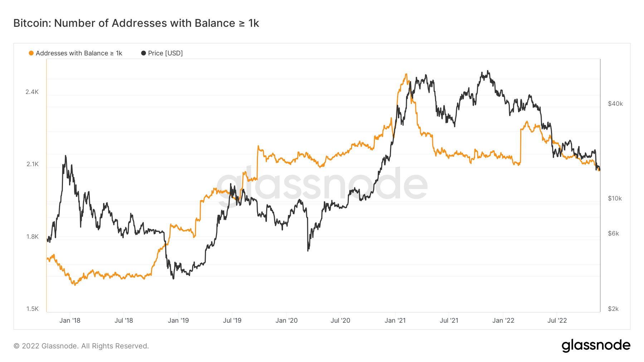Select the Jul '22 x-axis label
Image resolution: width=644 pixels, height=362 pixels.
point(557,321)
